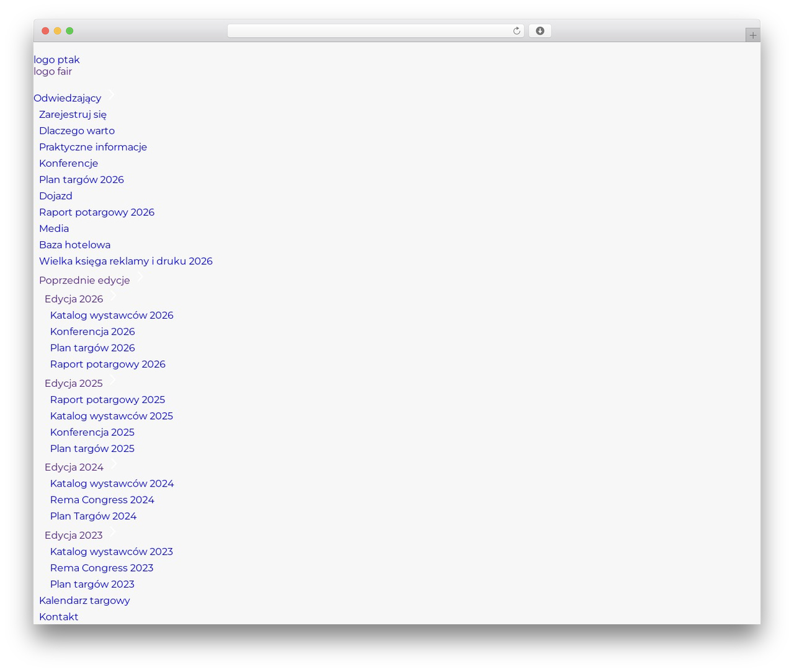
Task: Click the logo ptak link
Action: coord(56,60)
